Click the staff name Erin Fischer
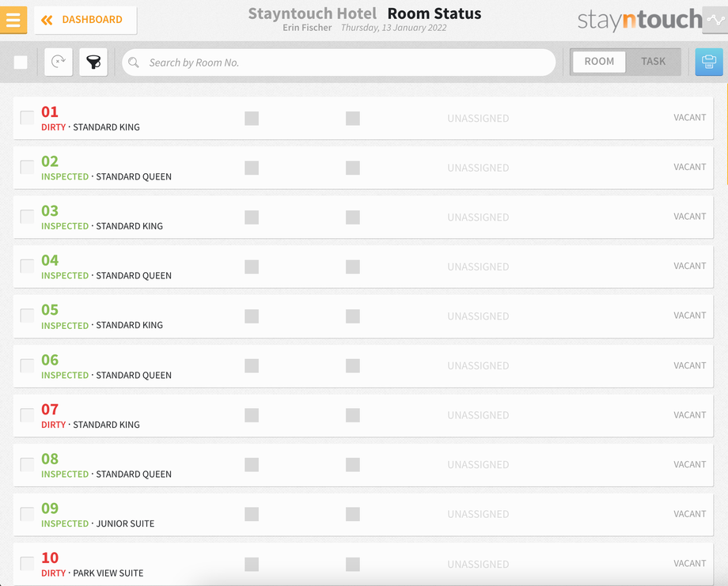728x586 pixels. tap(307, 28)
